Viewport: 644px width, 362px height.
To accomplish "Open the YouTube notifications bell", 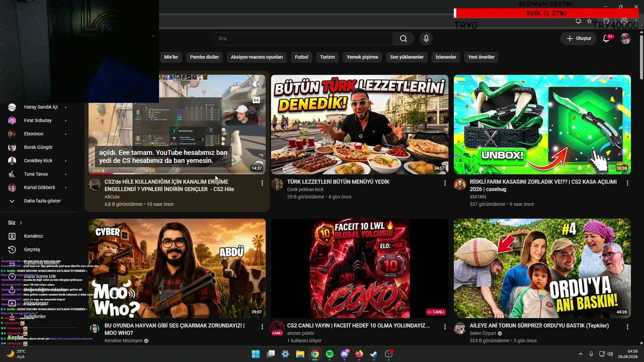I will click(606, 39).
